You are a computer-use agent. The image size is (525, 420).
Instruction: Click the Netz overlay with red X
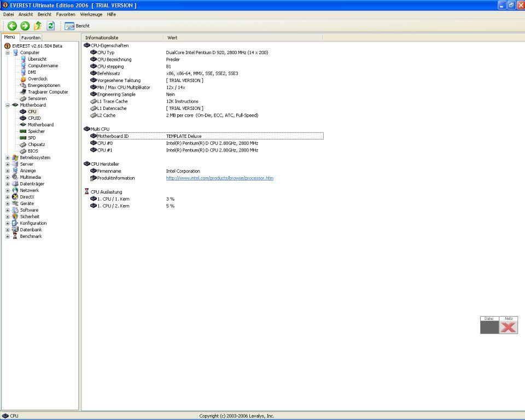coord(509,325)
